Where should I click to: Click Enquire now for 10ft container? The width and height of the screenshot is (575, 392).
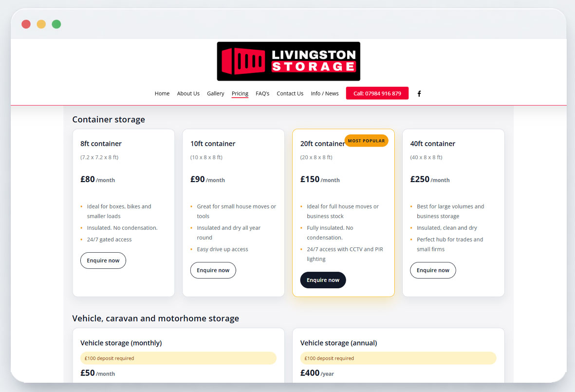point(213,270)
